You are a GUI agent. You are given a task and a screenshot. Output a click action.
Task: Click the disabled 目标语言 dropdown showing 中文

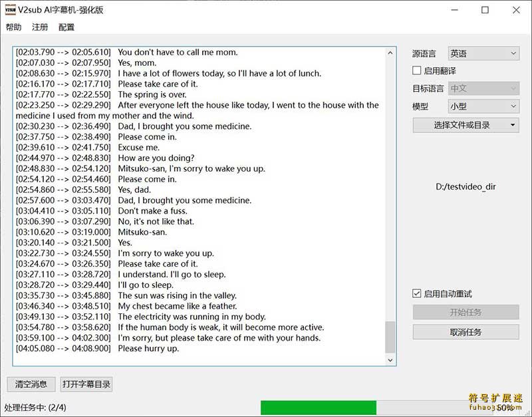tap(483, 88)
